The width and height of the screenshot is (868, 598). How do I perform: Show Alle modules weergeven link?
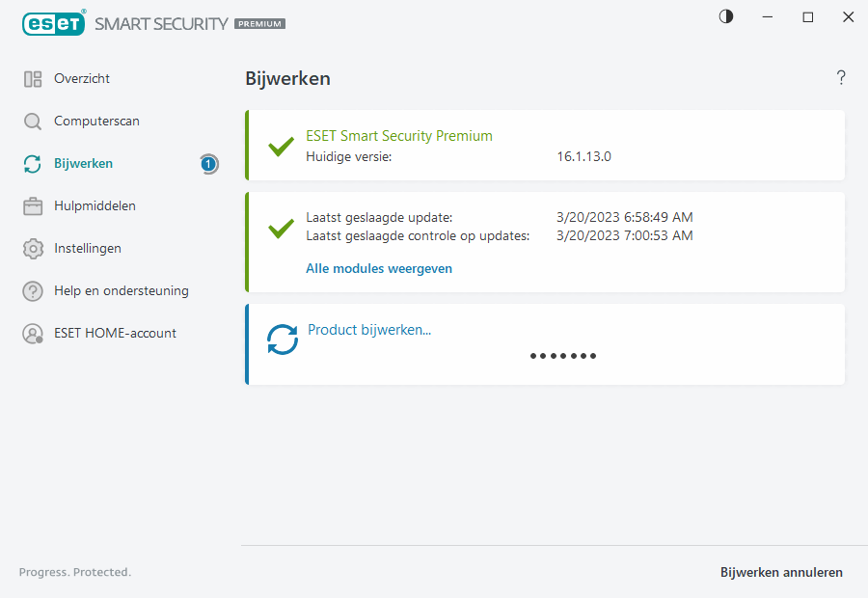(x=379, y=269)
